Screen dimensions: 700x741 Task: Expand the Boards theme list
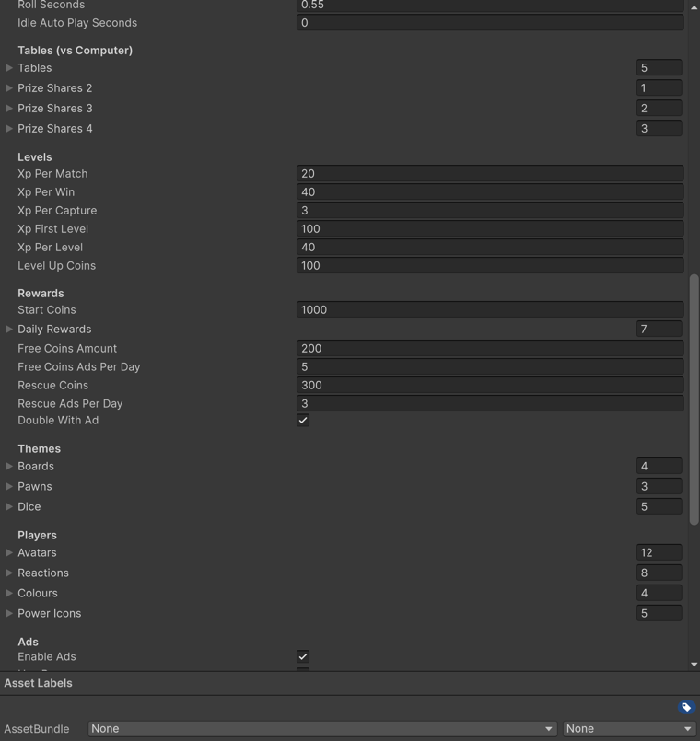tap(8, 466)
